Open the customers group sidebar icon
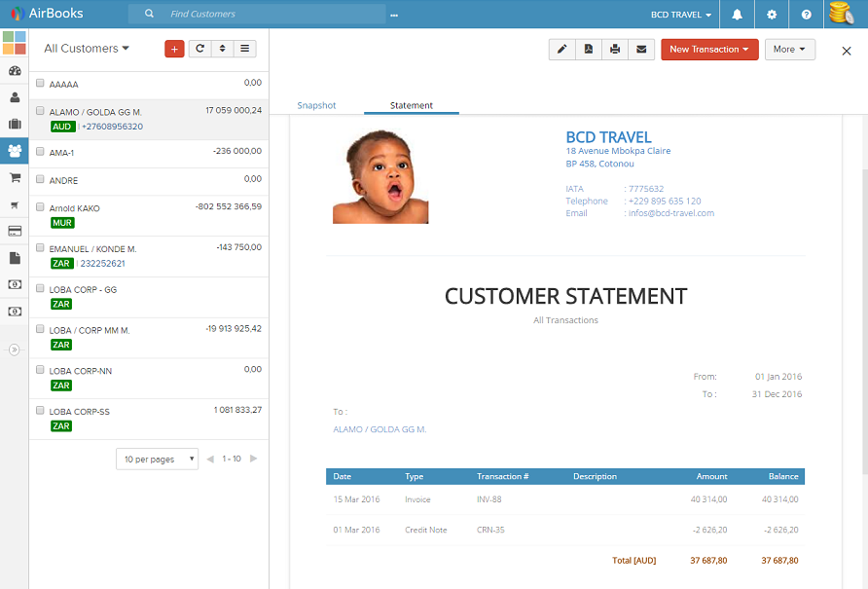Screen dimensions: 868x589 pos(15,151)
